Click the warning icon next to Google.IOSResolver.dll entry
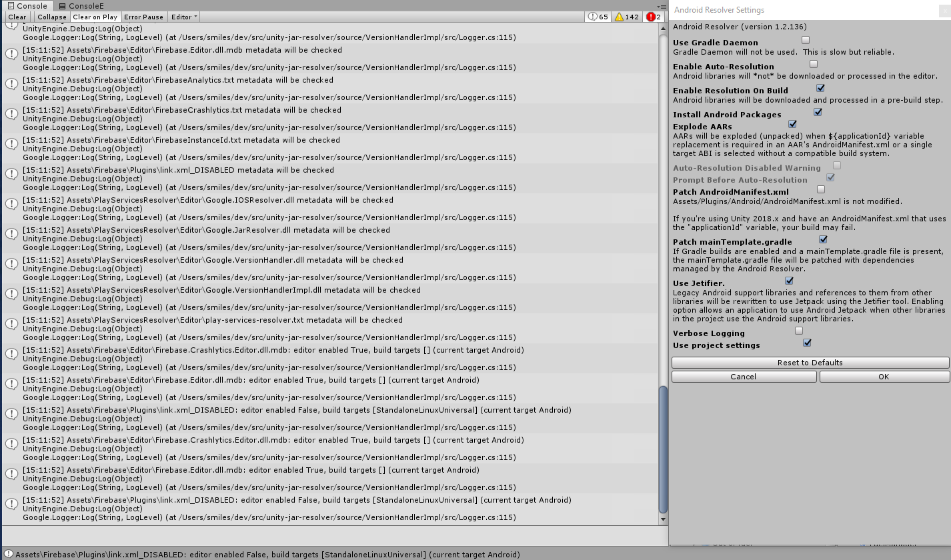The image size is (951, 560). click(x=11, y=204)
